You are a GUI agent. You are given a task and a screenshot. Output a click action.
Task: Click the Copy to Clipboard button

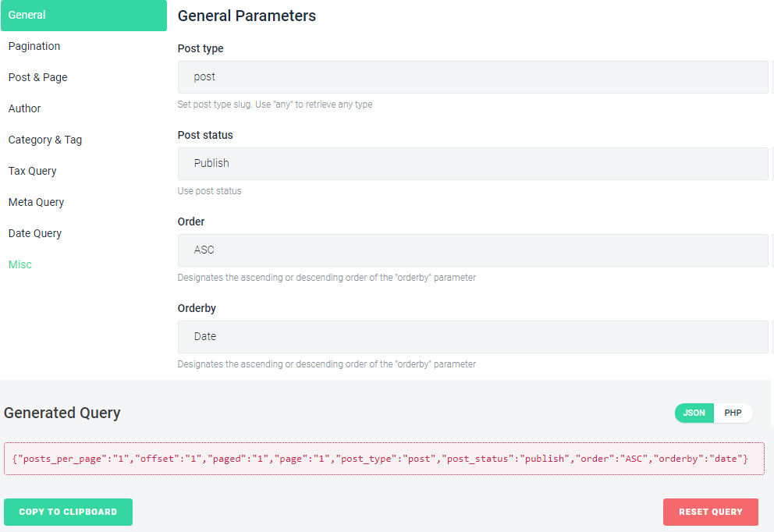68,512
